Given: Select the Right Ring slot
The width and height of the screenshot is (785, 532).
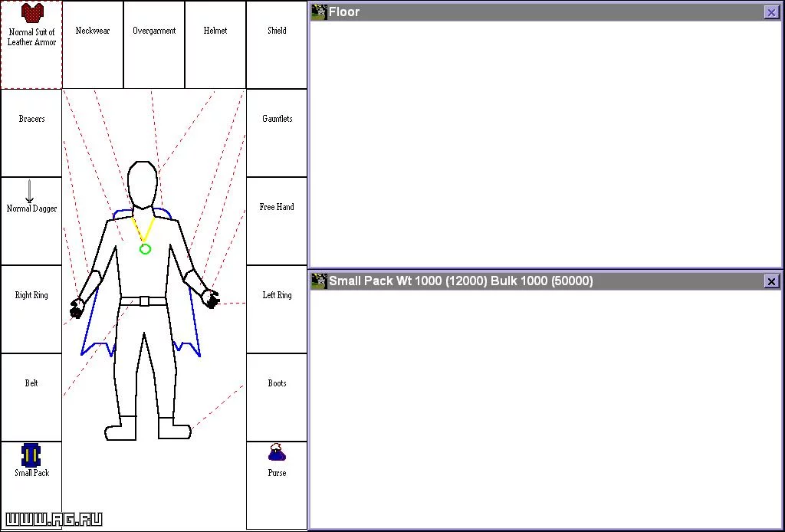Looking at the screenshot, I should [31, 309].
